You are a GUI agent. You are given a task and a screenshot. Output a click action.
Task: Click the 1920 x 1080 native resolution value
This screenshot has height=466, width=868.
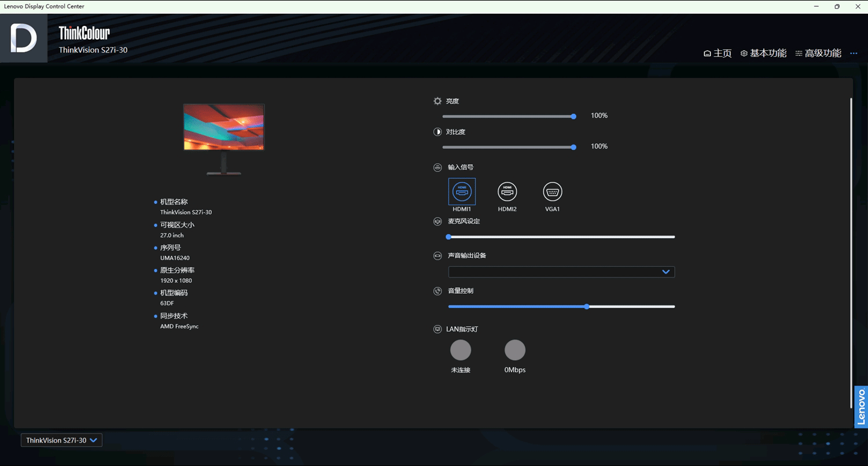click(176, 280)
